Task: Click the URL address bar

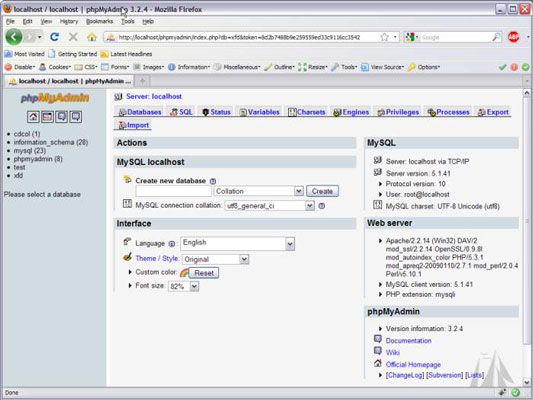Action: pyautogui.click(x=251, y=37)
